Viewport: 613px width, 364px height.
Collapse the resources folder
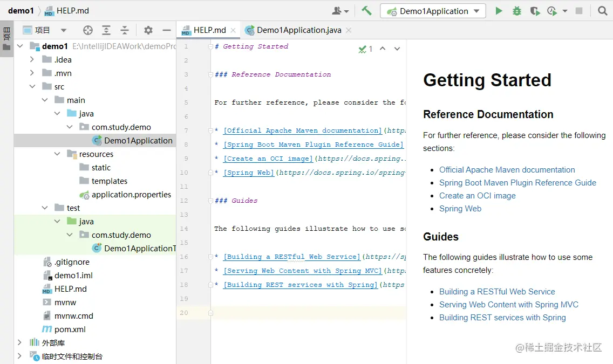(57, 154)
